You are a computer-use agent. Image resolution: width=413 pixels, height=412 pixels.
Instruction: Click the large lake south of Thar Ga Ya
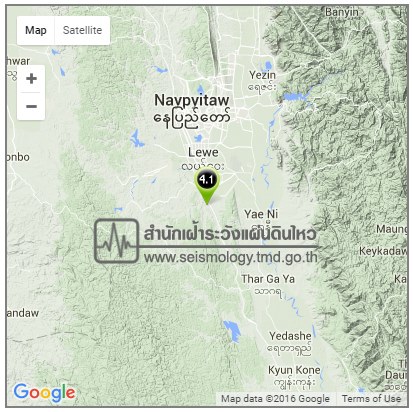pos(232,331)
